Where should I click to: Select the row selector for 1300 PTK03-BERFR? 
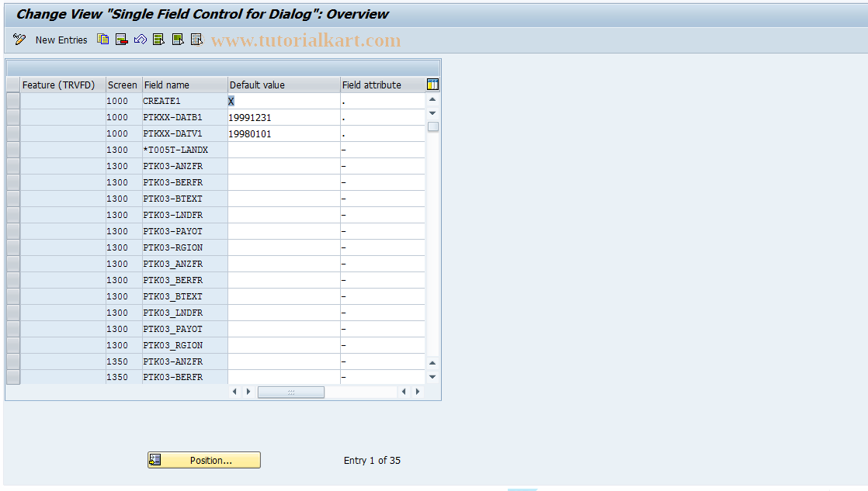pyautogui.click(x=13, y=182)
